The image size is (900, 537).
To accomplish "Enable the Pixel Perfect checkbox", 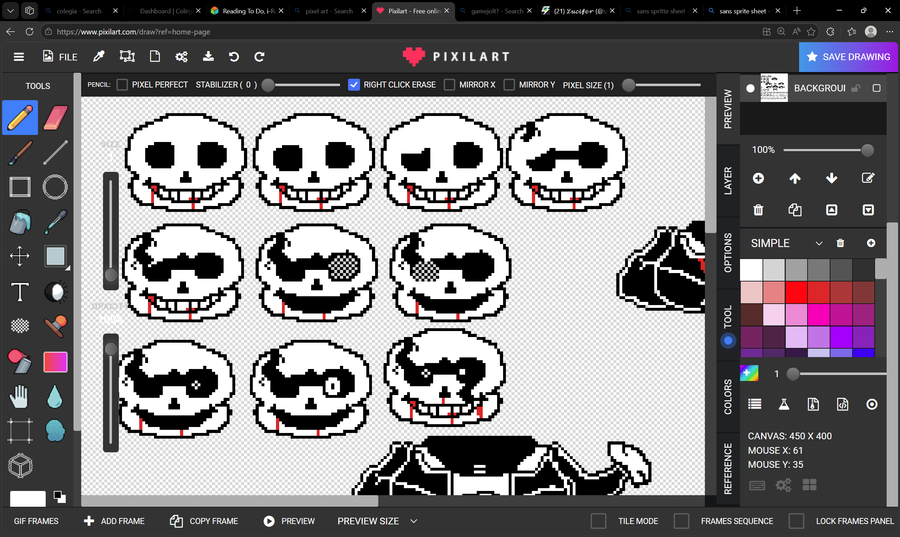I will click(122, 85).
